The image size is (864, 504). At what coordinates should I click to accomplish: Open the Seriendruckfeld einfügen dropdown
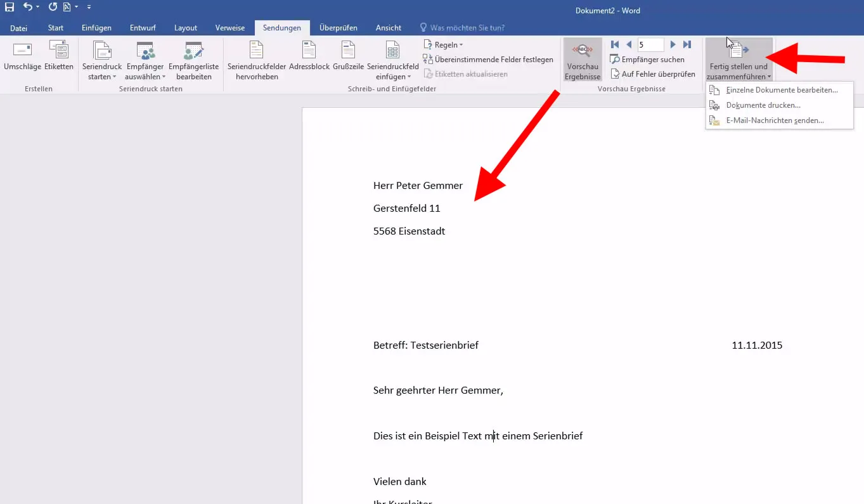tap(393, 61)
